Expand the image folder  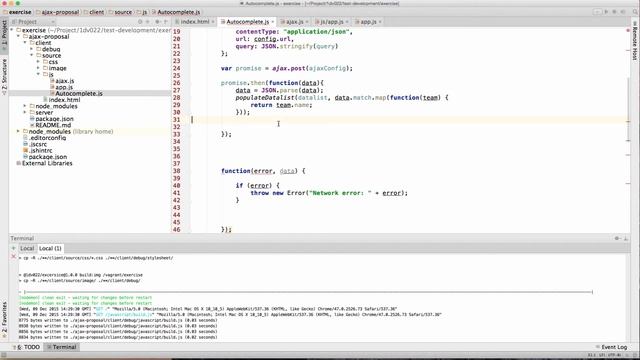point(38,68)
